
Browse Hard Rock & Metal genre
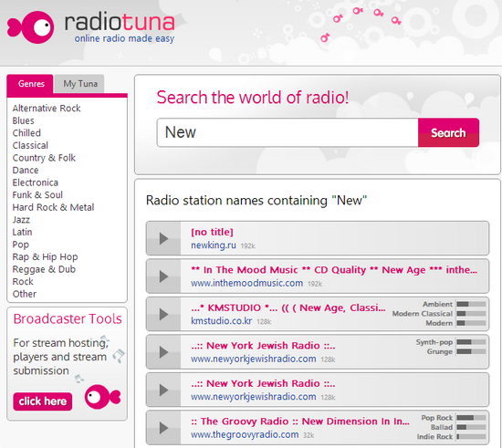[53, 207]
